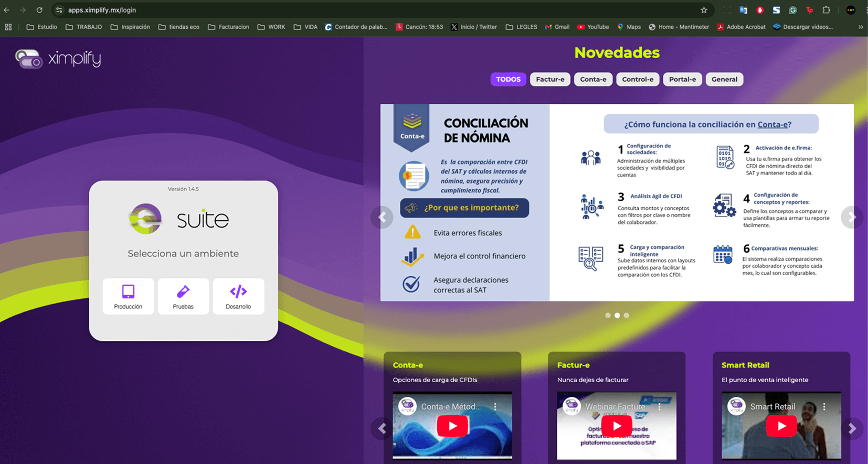Click Ximplify channel avatar on Smart Retail video
Image resolution: width=868 pixels, height=464 pixels.
736,406
